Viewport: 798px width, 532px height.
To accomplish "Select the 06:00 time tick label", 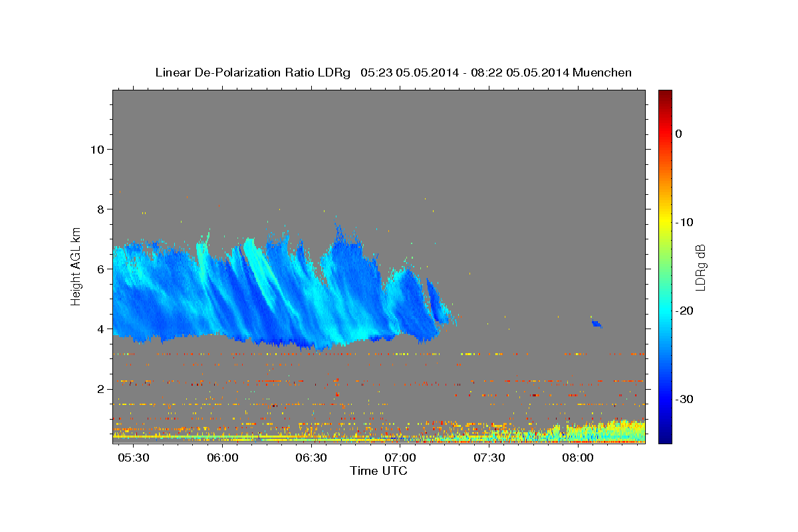I will [x=223, y=459].
